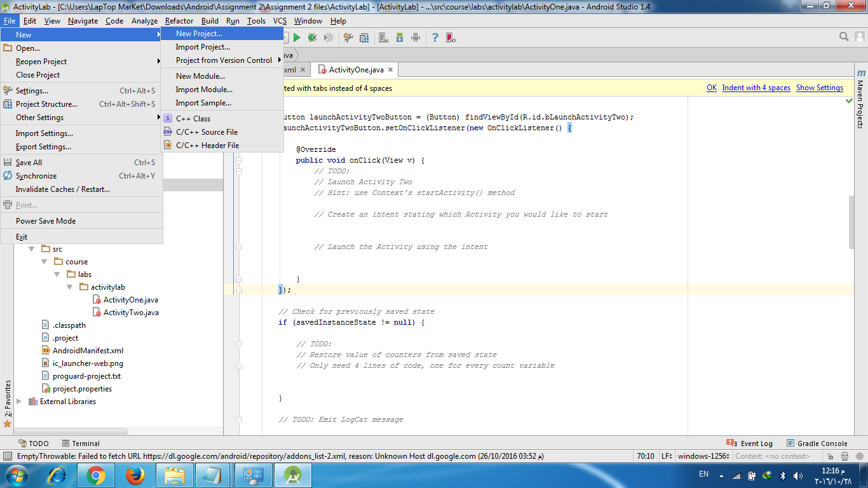Image resolution: width=868 pixels, height=488 pixels.
Task: Open Help via the question mark icon
Action: point(435,37)
